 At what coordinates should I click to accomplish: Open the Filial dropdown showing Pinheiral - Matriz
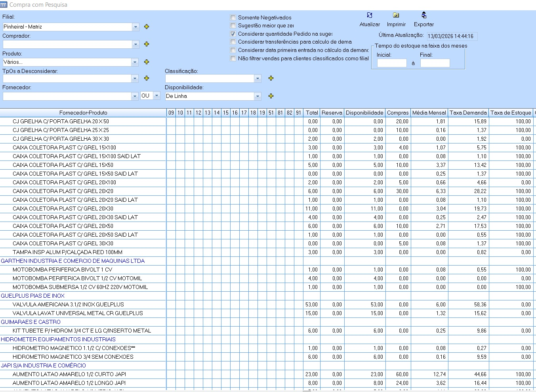(135, 27)
